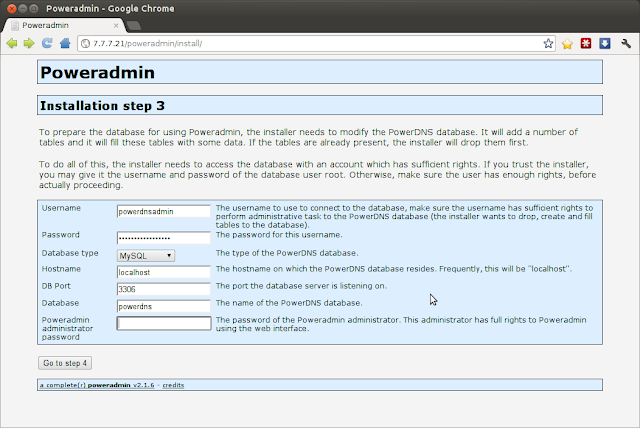The width and height of the screenshot is (640, 428).
Task: Close the Poweradmin tab
Action: click(x=116, y=25)
